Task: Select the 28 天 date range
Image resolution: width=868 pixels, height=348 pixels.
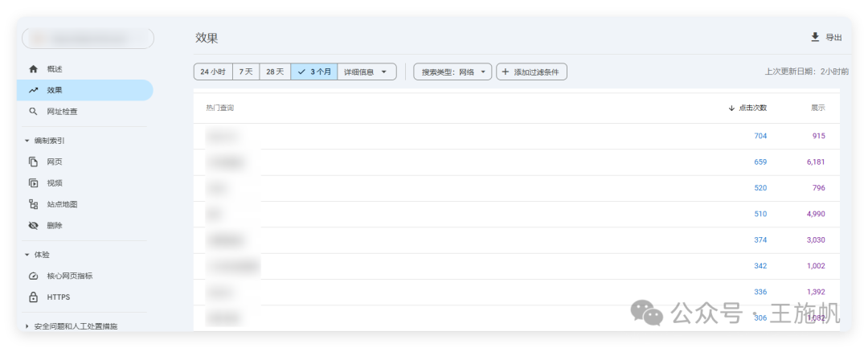Action: [x=275, y=72]
